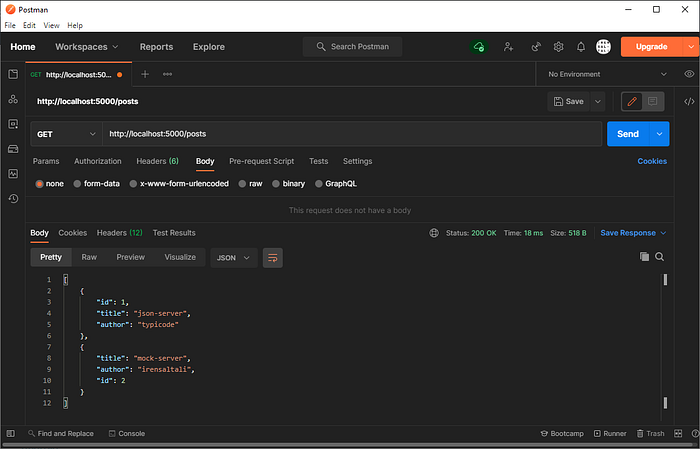Select the GraphQL body radio button
Image resolution: width=700 pixels, height=449 pixels.
(319, 184)
